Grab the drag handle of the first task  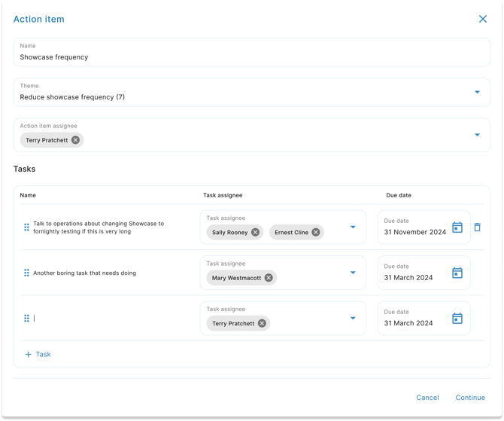[26, 227]
